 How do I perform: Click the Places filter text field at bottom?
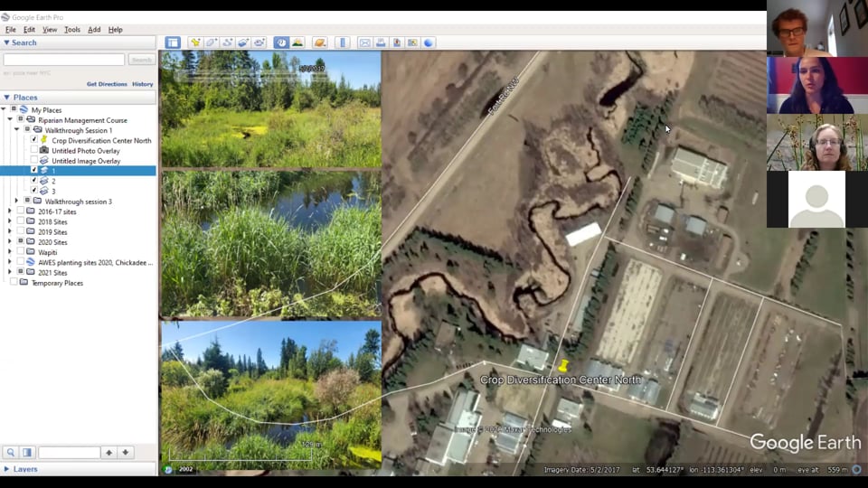[70, 453]
